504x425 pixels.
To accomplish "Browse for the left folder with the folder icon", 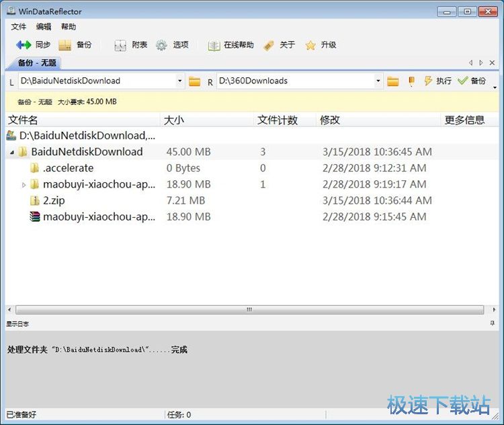I will (195, 81).
